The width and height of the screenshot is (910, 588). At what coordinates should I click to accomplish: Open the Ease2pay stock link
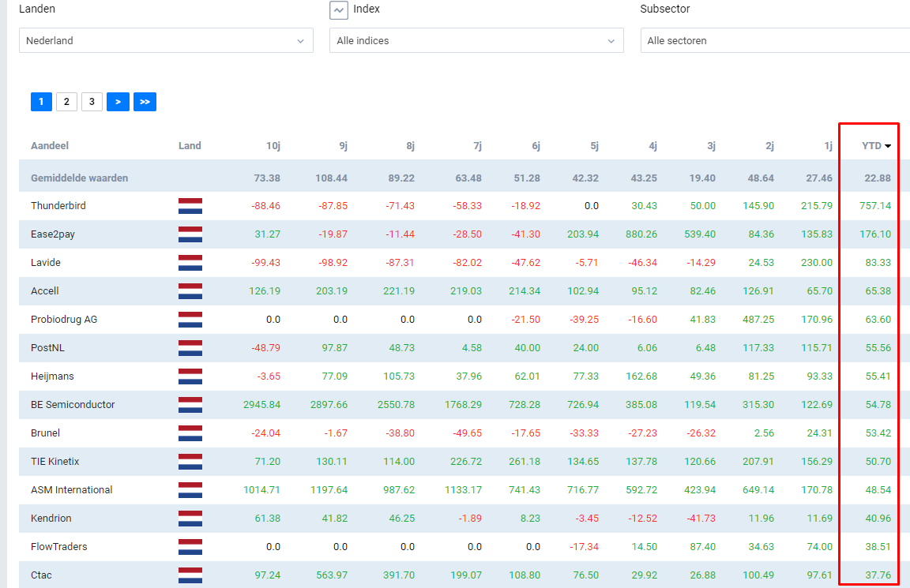click(x=53, y=234)
